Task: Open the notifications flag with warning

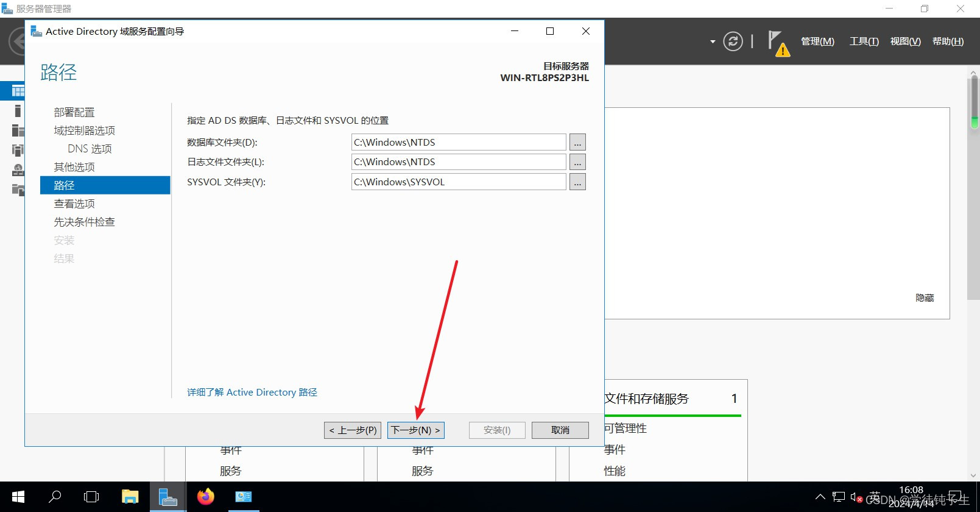Action: (778, 43)
